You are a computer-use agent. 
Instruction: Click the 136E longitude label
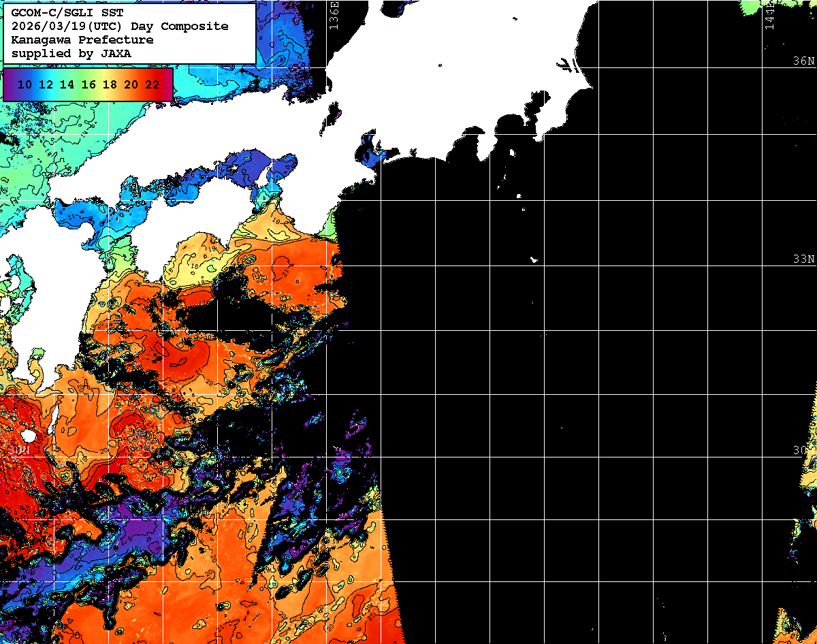coord(334,15)
